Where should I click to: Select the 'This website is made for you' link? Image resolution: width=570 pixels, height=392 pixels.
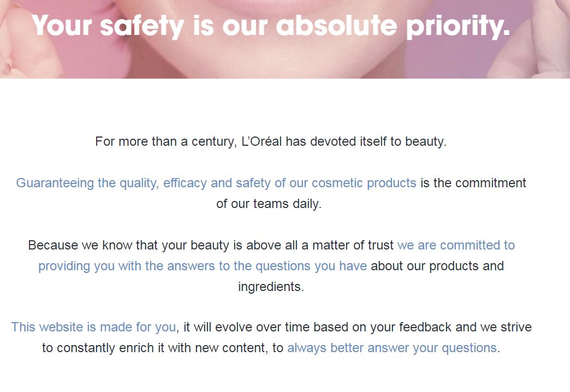(94, 328)
